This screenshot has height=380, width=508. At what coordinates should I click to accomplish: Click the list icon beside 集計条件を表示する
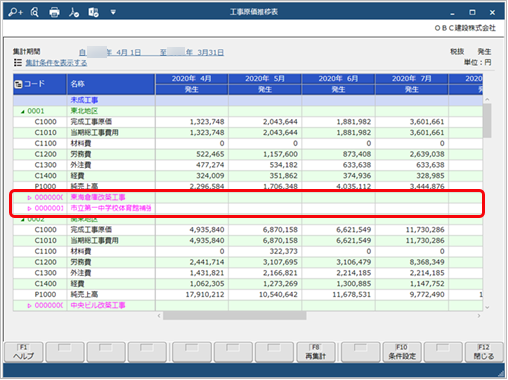(18, 62)
